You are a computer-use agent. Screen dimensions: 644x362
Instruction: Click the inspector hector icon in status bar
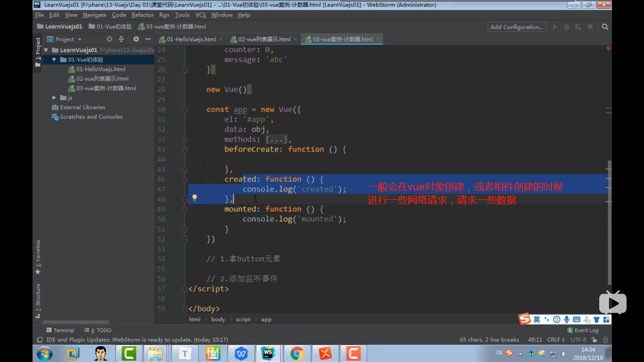pos(605,340)
